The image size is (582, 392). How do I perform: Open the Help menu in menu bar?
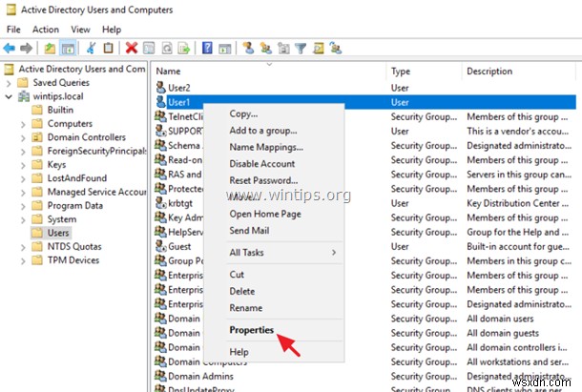(112, 30)
